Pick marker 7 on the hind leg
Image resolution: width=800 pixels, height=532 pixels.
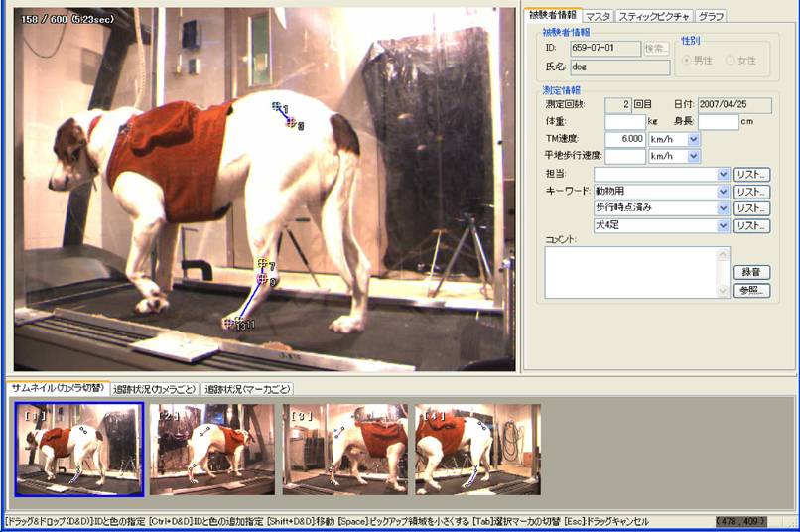pyautogui.click(x=262, y=264)
